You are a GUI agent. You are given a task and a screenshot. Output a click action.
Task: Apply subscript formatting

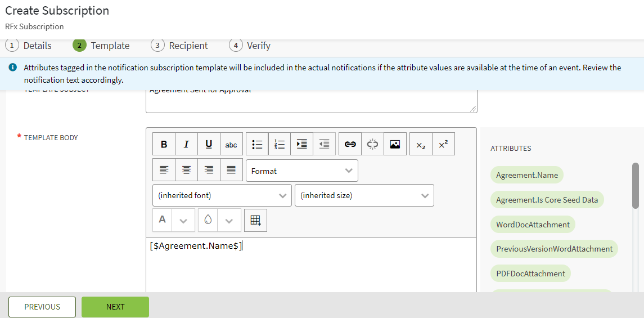[x=421, y=144]
